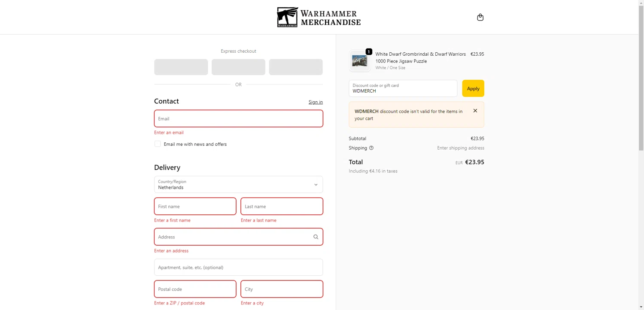Open the Country/Region dropdown
Screen dimensions: 644x310
point(238,184)
